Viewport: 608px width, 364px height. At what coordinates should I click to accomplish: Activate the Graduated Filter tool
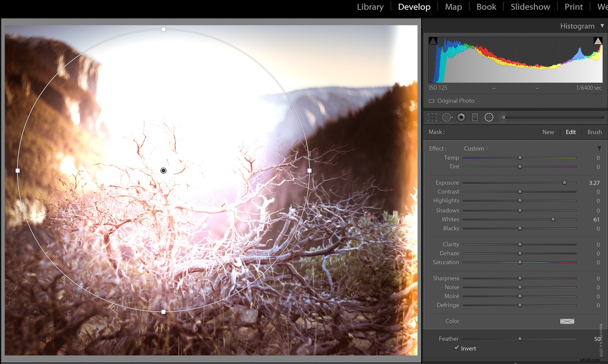[475, 117]
